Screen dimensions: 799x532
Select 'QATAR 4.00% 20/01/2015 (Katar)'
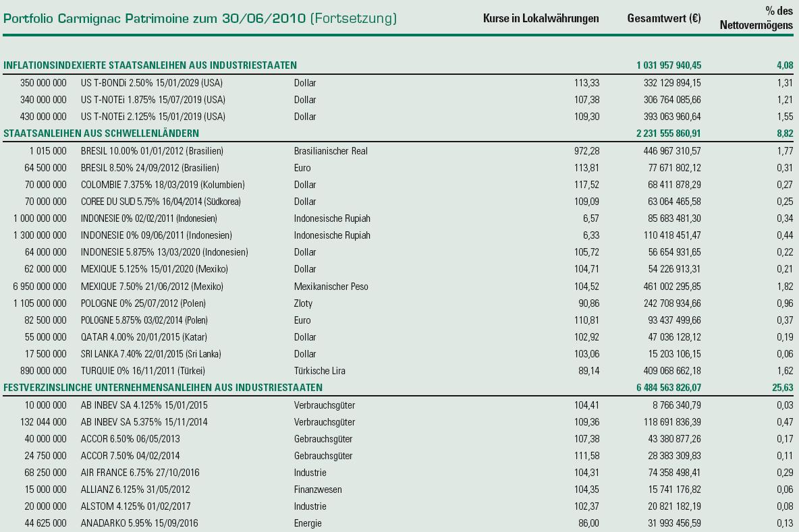tap(144, 337)
